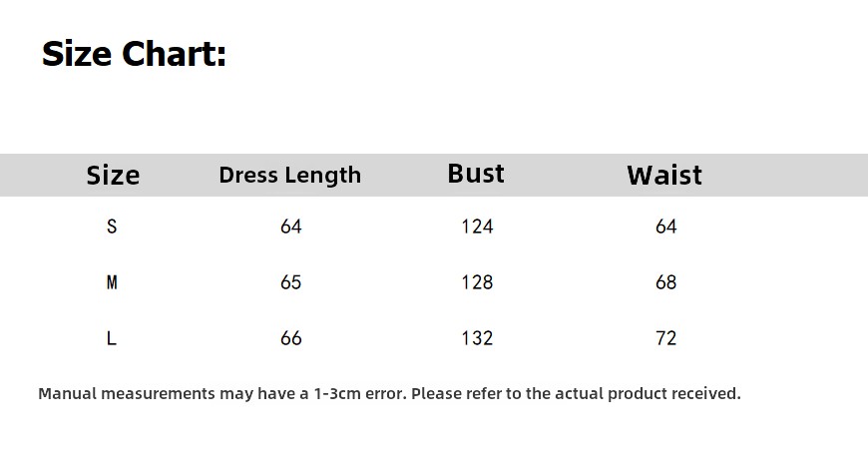Select the Waist column header
Viewport: 868px width, 462px height.
(x=664, y=175)
